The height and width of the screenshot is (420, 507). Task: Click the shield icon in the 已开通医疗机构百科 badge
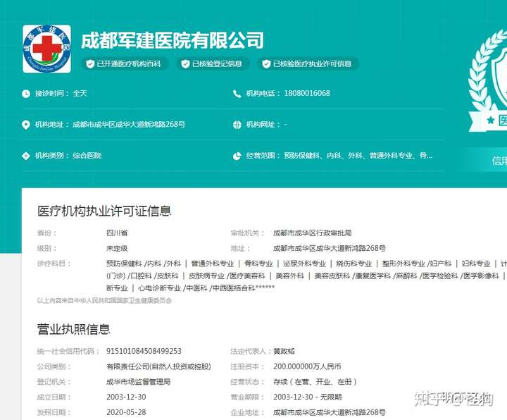(x=90, y=63)
